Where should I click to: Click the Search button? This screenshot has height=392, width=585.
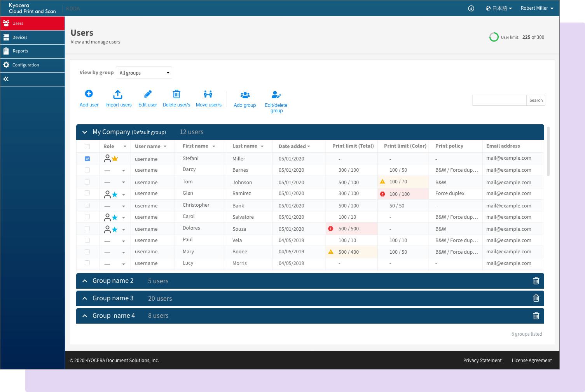[536, 100]
